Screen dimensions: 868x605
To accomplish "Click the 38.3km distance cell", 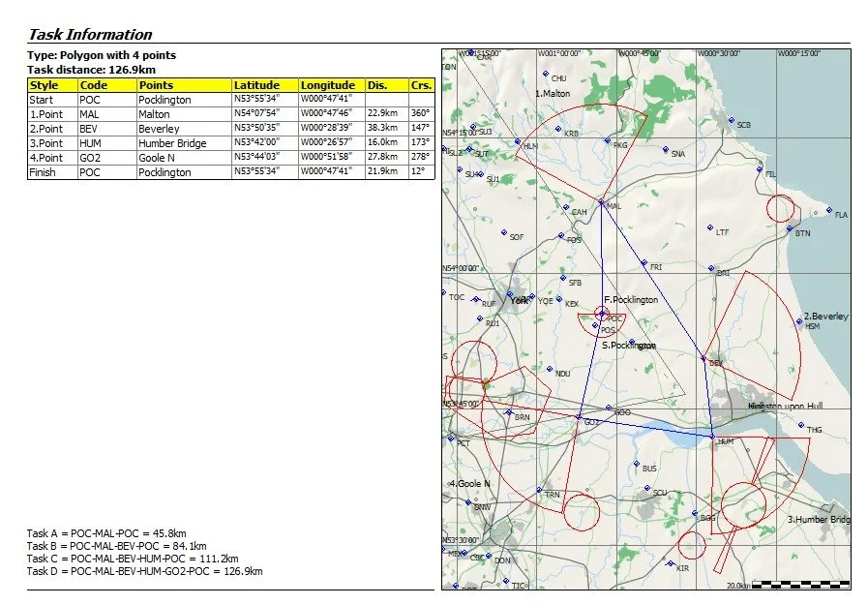I will [387, 128].
